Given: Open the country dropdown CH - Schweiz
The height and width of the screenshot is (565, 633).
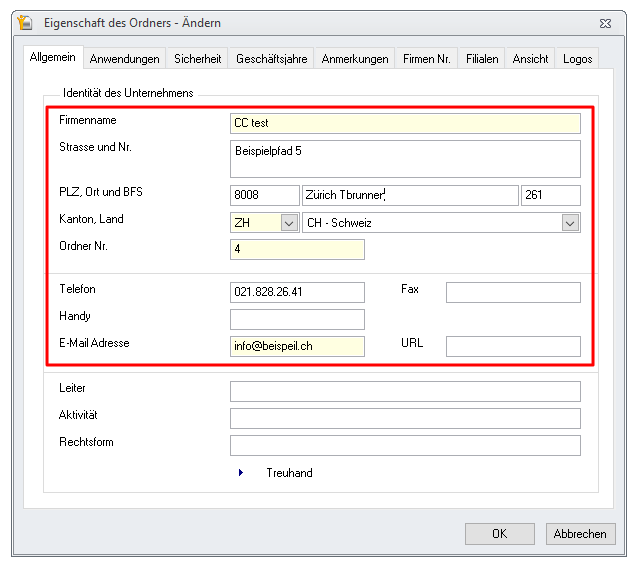Looking at the screenshot, I should click(x=570, y=223).
